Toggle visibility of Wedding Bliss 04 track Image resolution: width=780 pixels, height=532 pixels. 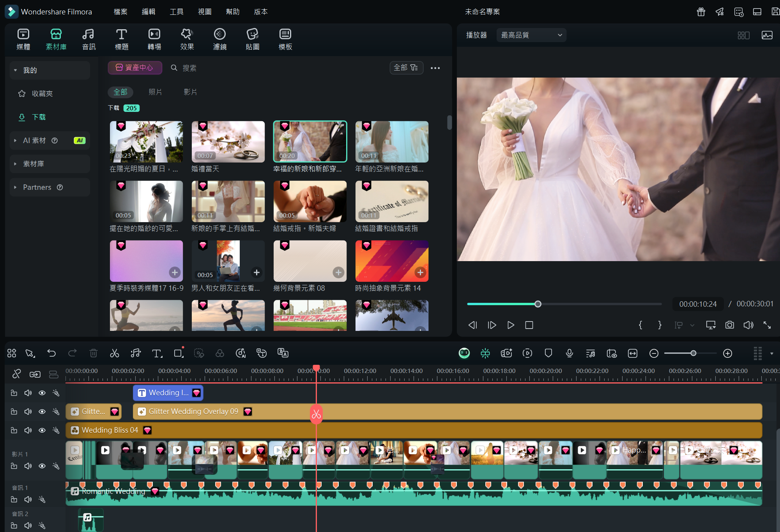coord(42,430)
